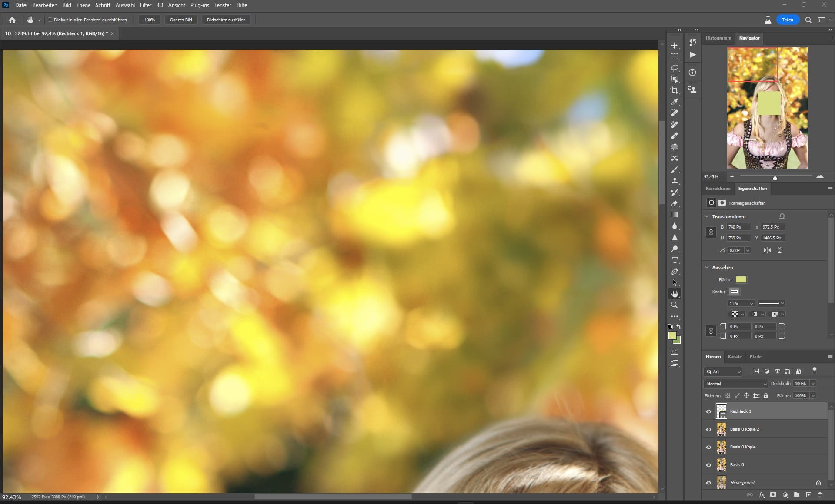Open the Fenster menu
Image resolution: width=835 pixels, height=504 pixels.
click(x=223, y=5)
